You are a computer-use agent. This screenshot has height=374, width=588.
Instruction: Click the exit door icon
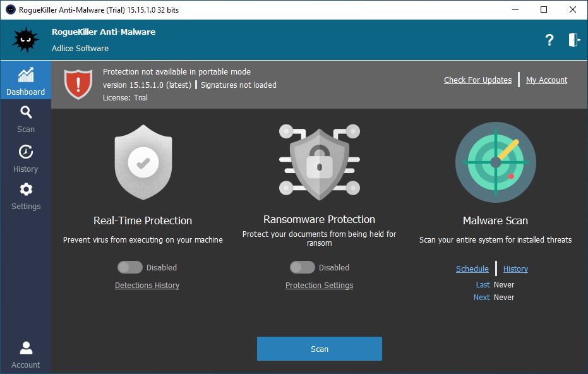(x=574, y=40)
